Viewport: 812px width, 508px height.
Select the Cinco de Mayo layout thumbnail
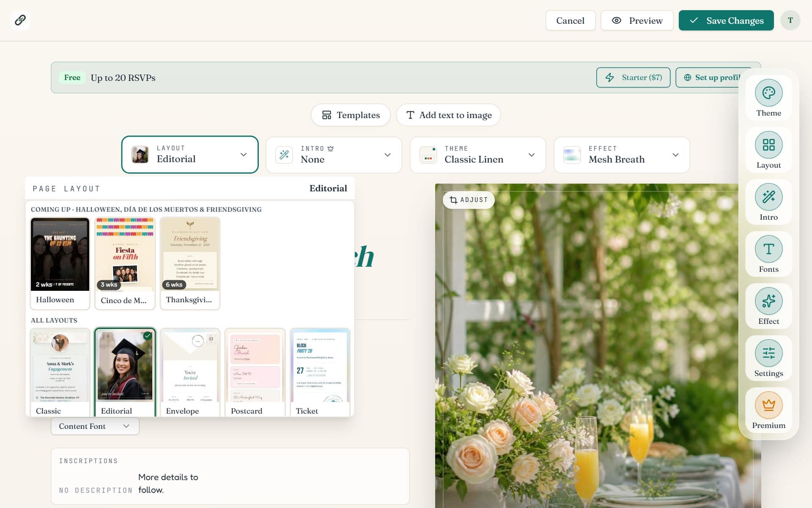coord(125,263)
